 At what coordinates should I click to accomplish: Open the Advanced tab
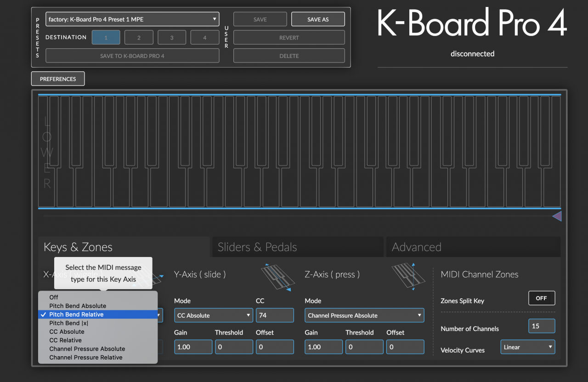tap(473, 247)
